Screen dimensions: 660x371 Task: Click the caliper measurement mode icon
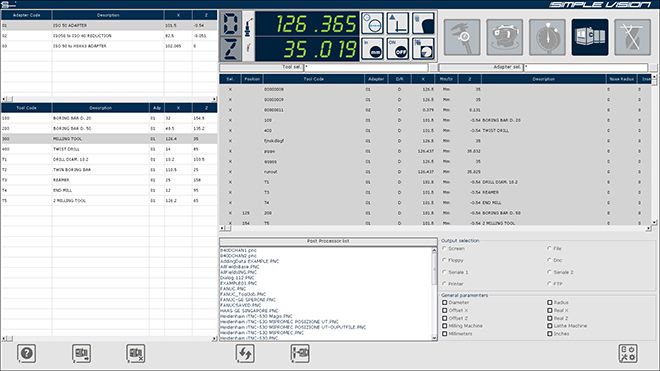click(x=462, y=37)
